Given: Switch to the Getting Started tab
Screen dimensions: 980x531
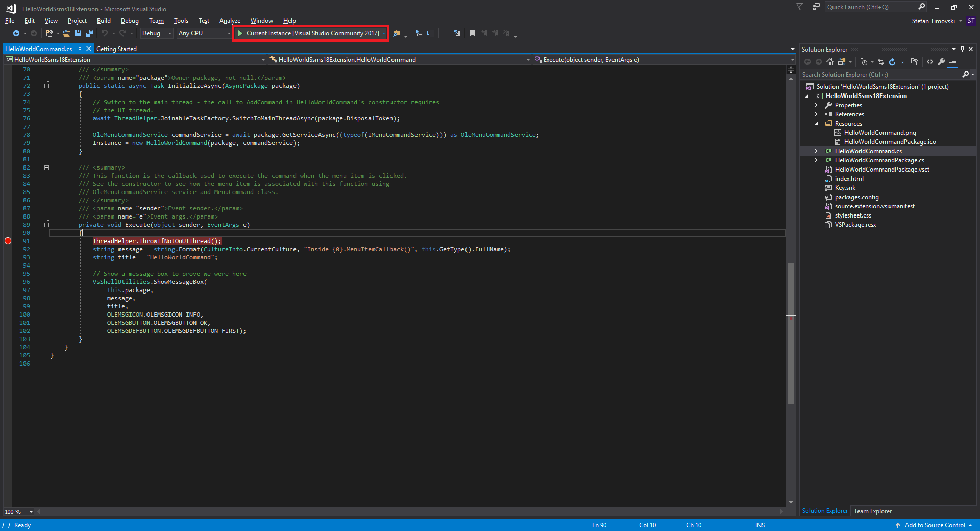Looking at the screenshot, I should [116, 49].
